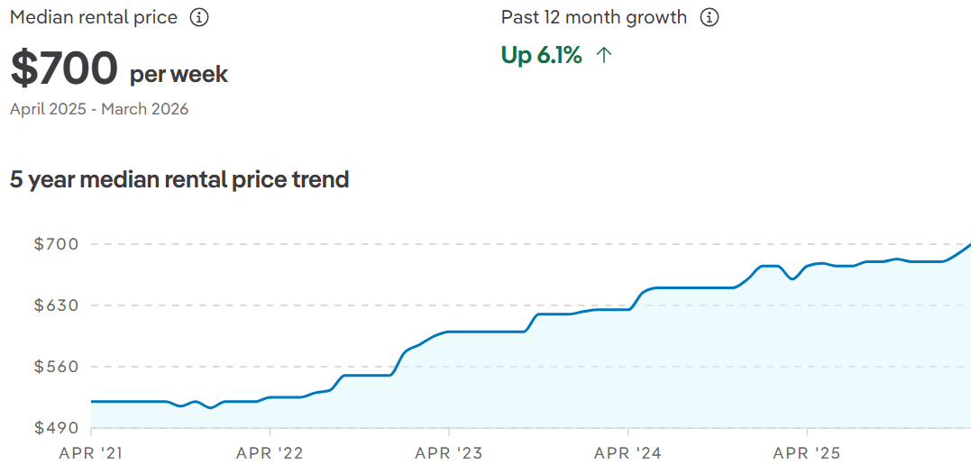Click the trend line's final peak point
Image resolution: width=980 pixels, height=473 pixels.
coord(970,245)
